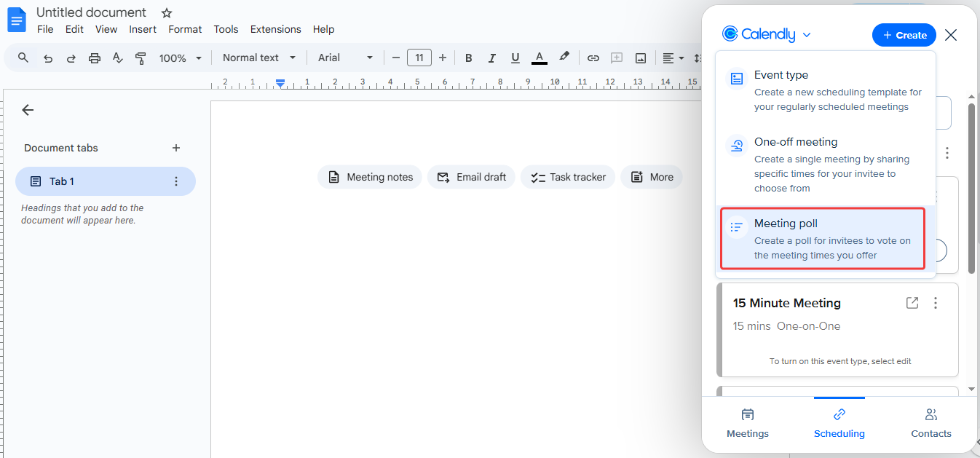This screenshot has width=980, height=458.
Task: Expand the Normal text style dropdown
Action: [x=259, y=58]
